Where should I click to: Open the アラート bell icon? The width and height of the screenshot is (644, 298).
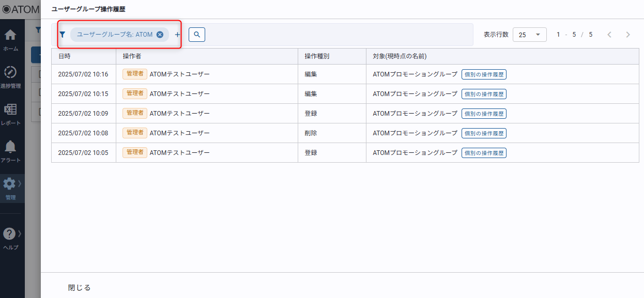pyautogui.click(x=10, y=151)
